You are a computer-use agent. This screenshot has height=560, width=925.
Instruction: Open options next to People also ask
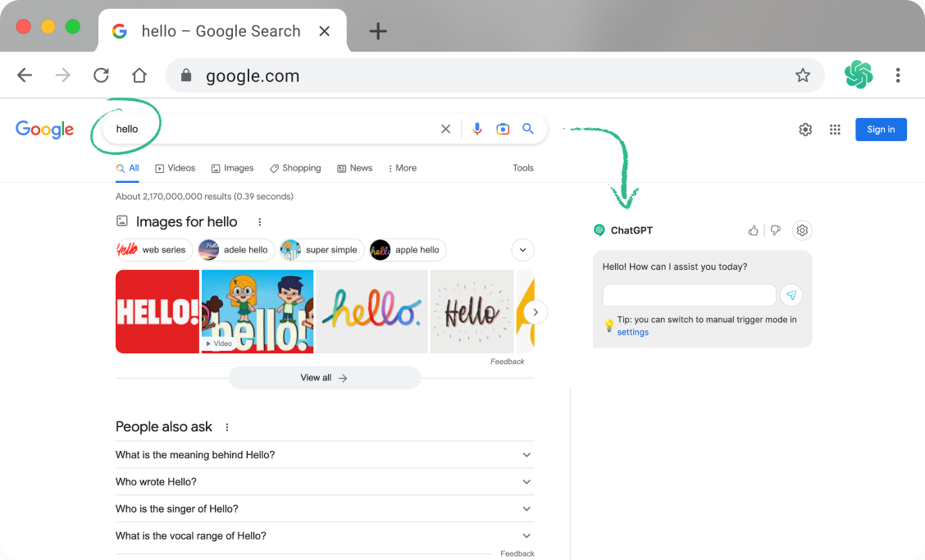227,427
